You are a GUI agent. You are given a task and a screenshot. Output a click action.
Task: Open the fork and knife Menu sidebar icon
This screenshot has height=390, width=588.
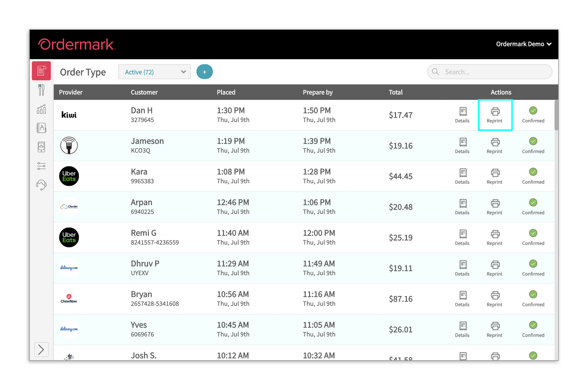41,90
